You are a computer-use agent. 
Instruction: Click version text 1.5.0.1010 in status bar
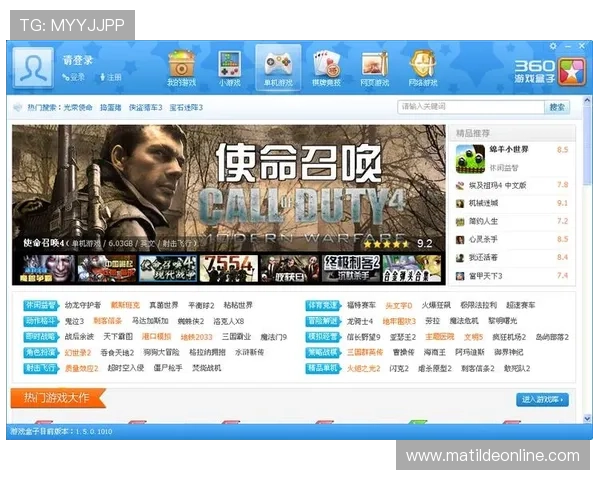pos(94,432)
